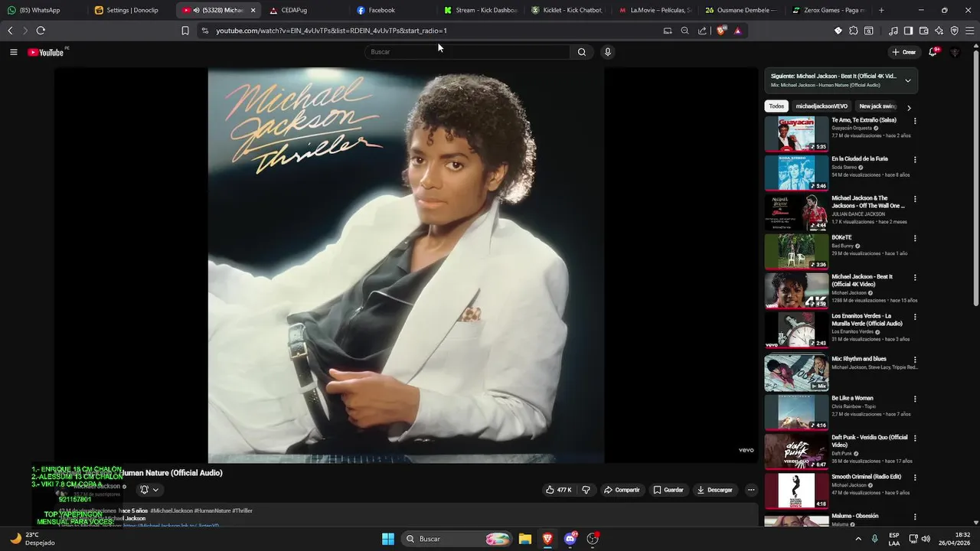Open Brave Shields lion icon
The width and height of the screenshot is (980, 551).
(721, 31)
